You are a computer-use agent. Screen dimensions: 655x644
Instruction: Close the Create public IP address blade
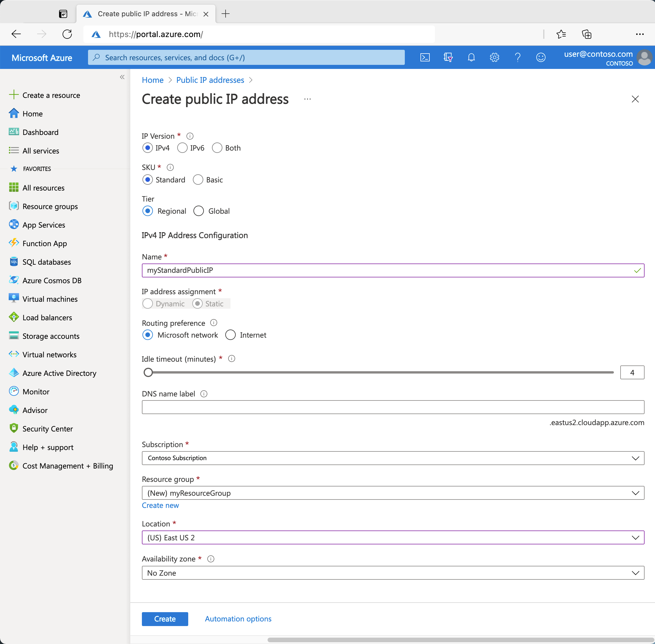click(635, 99)
